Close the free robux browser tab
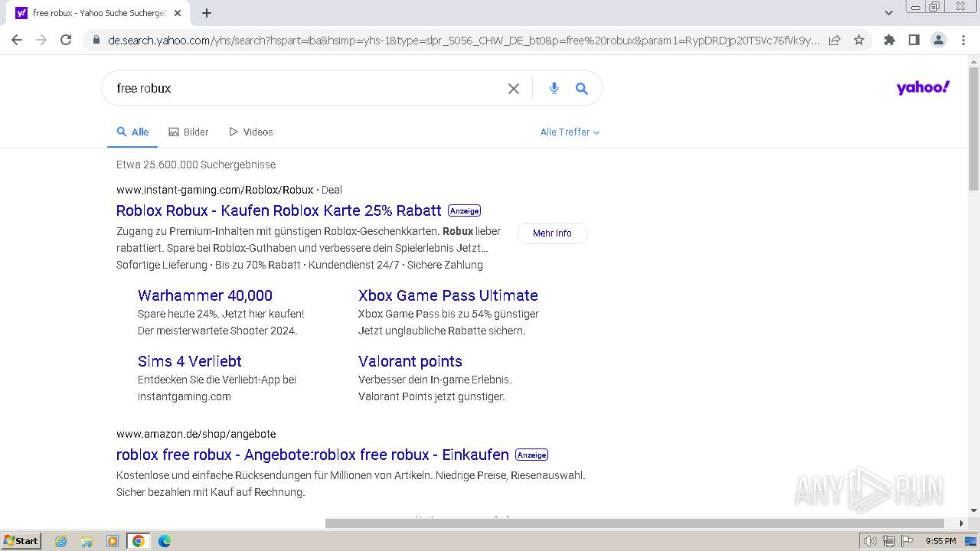 click(178, 13)
